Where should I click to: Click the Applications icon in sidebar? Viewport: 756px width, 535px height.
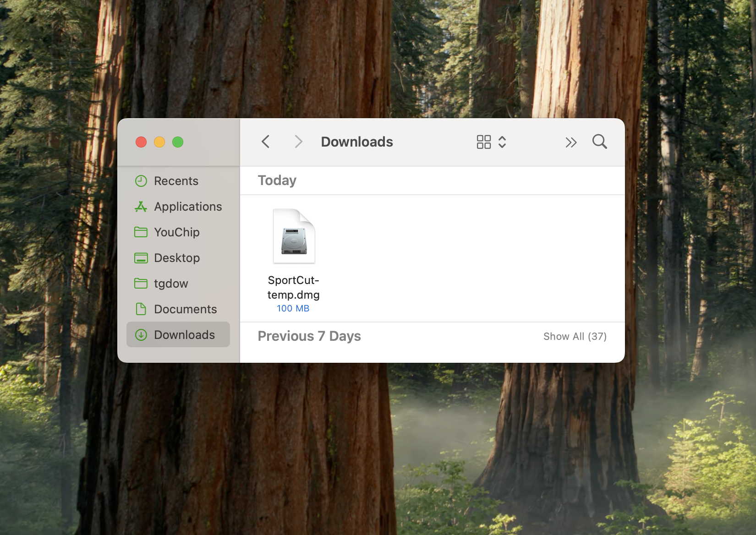(x=141, y=207)
